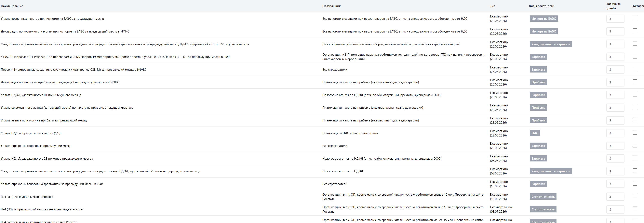This screenshot has height=223, width=644.
Task: Select text Уплата аванса по налогу на прибыль
Action: tap(44, 120)
